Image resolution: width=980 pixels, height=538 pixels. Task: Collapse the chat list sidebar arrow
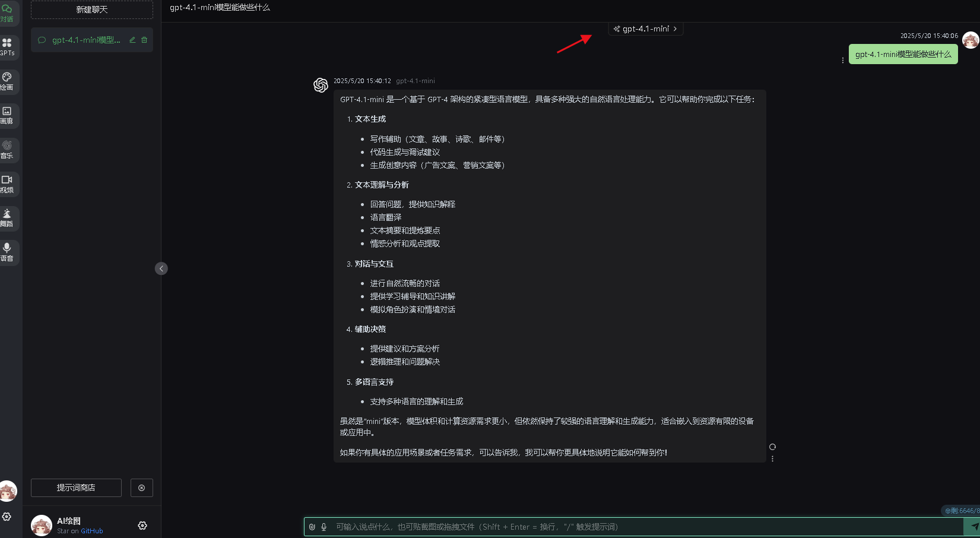click(x=161, y=268)
